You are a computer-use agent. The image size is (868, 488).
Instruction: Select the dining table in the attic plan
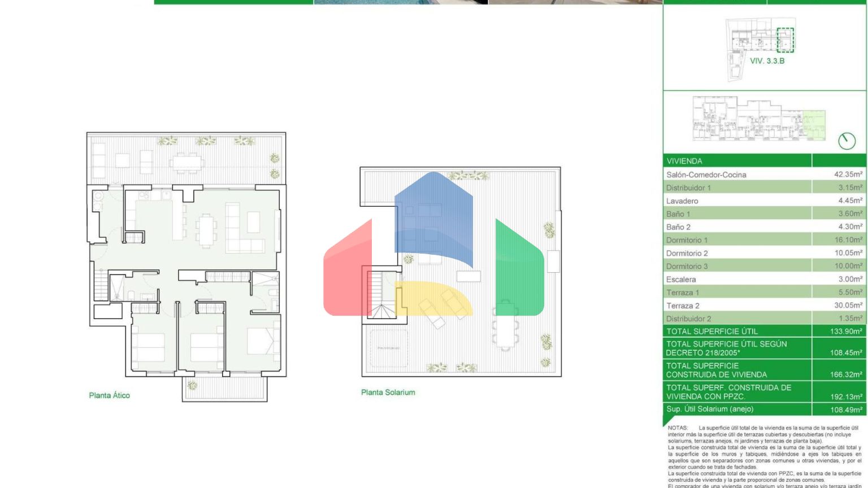tap(206, 230)
